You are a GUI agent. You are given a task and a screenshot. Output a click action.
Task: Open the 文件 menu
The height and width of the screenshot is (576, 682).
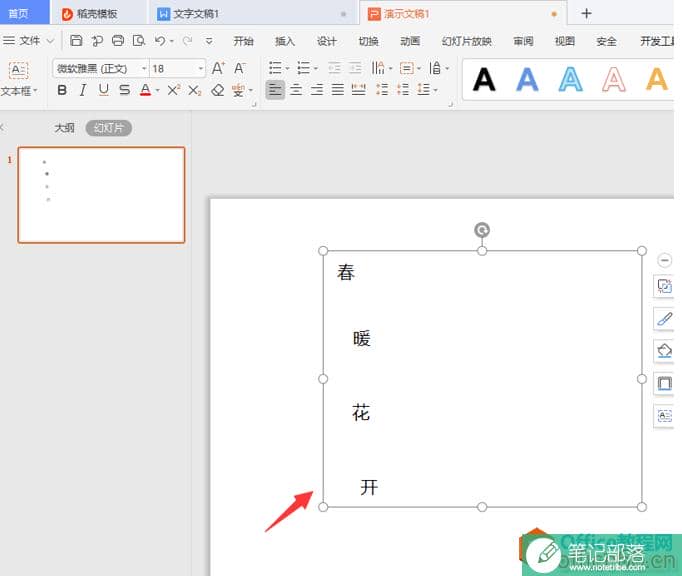[29, 41]
